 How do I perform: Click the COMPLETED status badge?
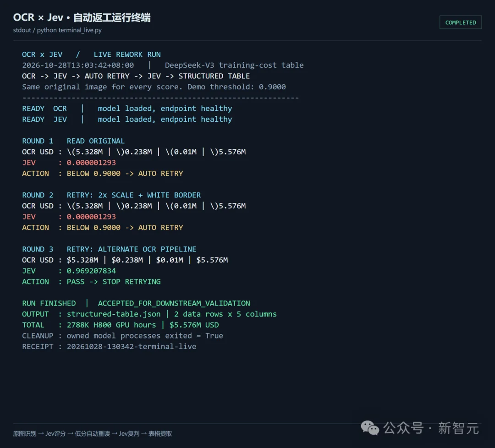[x=460, y=22]
